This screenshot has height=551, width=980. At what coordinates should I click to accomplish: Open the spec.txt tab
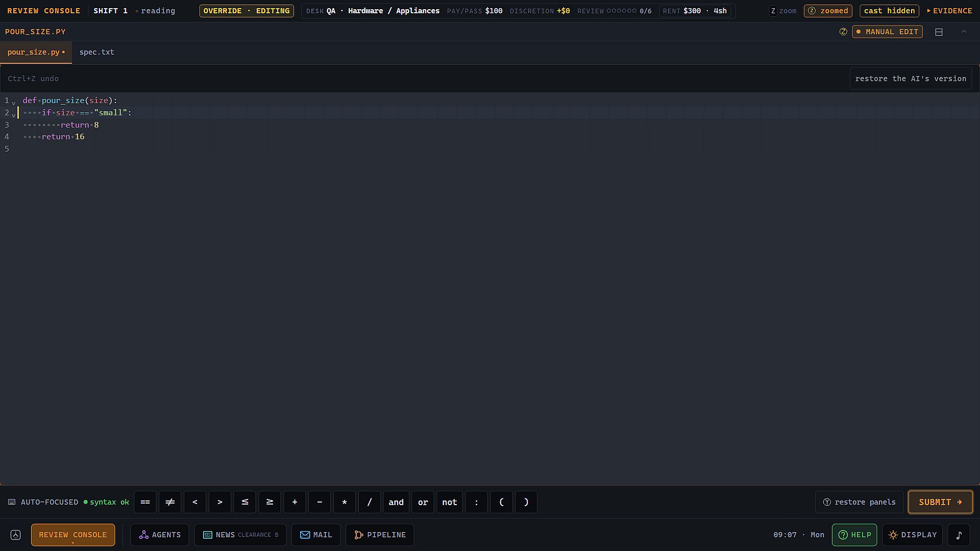pos(96,52)
